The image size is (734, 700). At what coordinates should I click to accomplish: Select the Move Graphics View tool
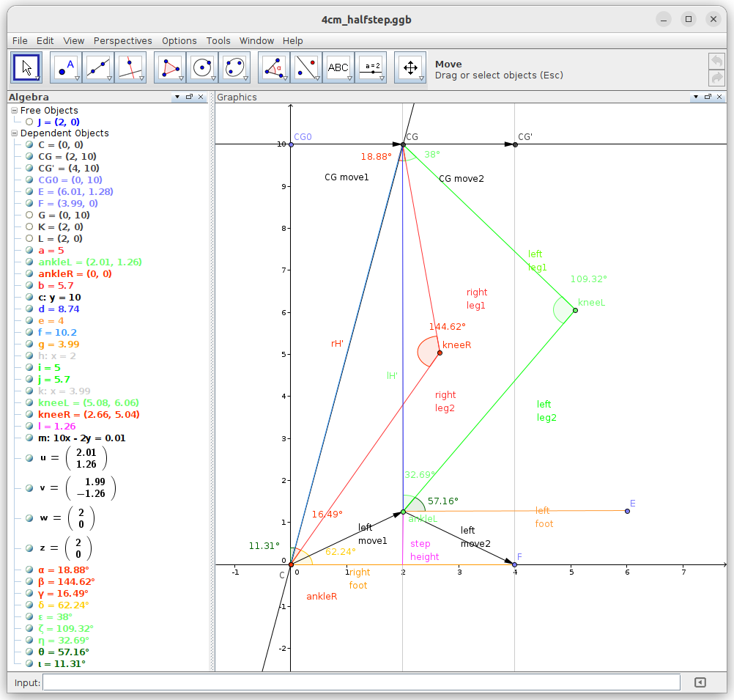click(410, 67)
